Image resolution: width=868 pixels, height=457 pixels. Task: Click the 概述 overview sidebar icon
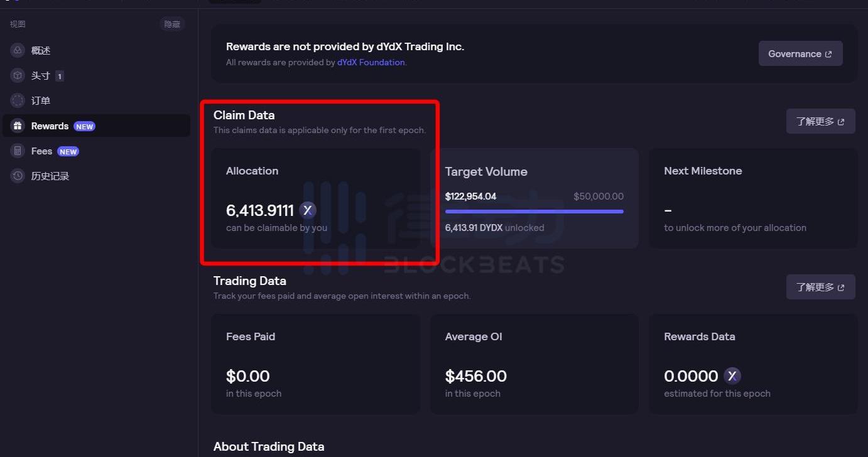[18, 50]
